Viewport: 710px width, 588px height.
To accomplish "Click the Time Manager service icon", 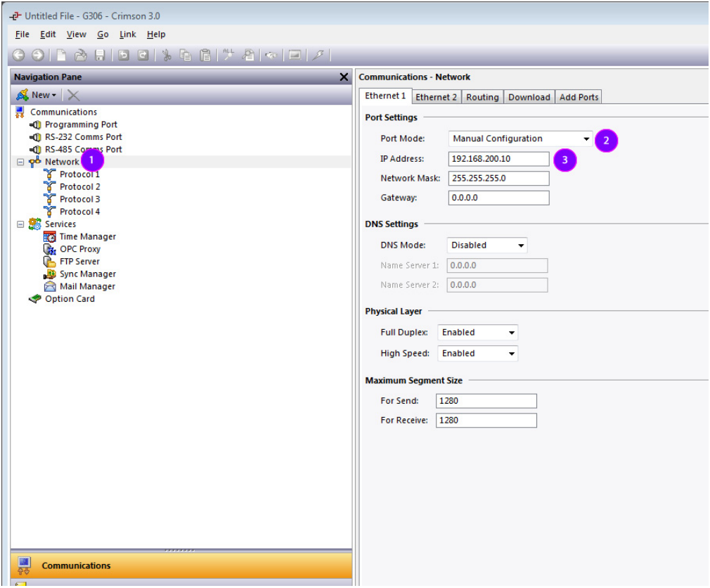I will pos(50,237).
